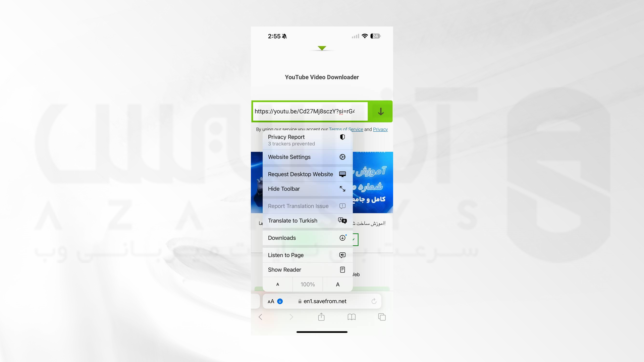
Task: Tap the Hide Toolbar option
Action: (307, 189)
